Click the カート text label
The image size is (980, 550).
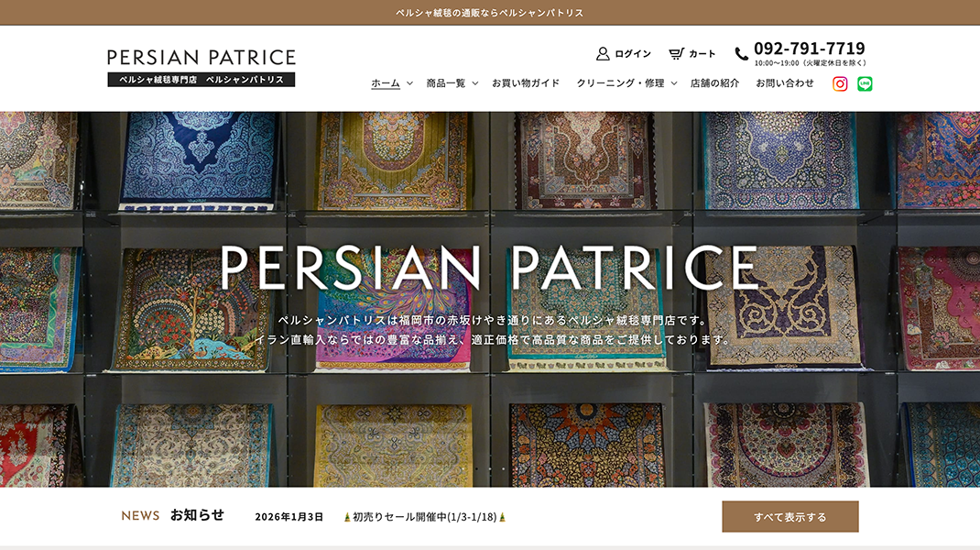point(702,54)
